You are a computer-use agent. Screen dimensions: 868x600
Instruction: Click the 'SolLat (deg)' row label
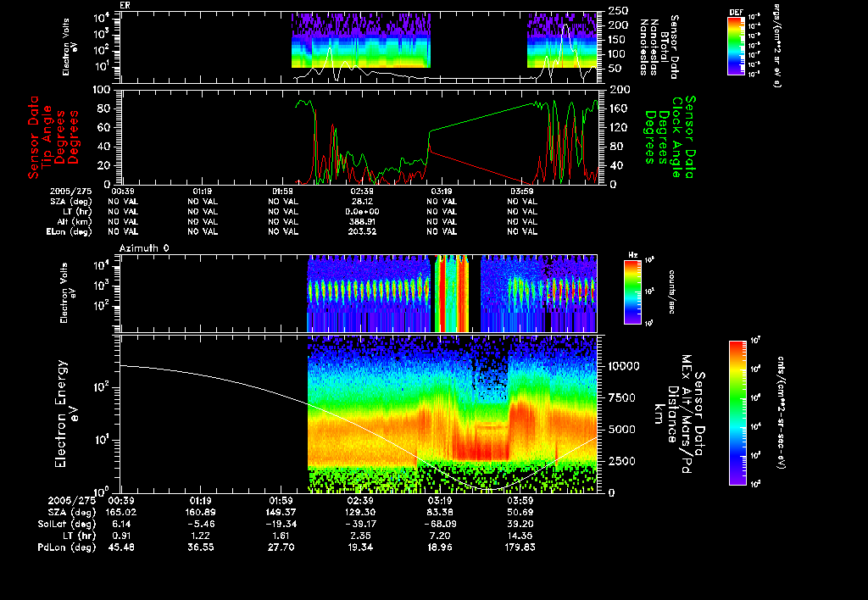(x=67, y=524)
